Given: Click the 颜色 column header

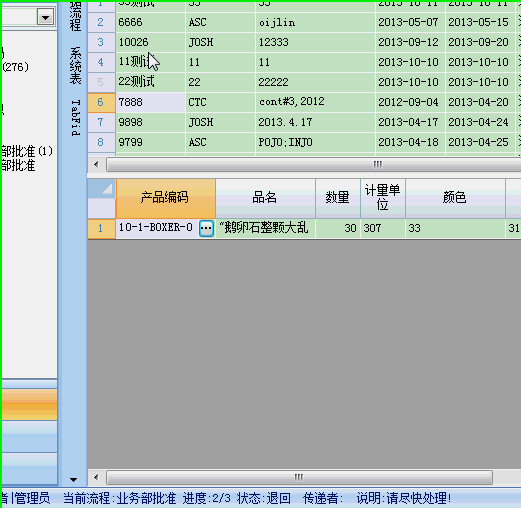Looking at the screenshot, I should (x=455, y=198).
